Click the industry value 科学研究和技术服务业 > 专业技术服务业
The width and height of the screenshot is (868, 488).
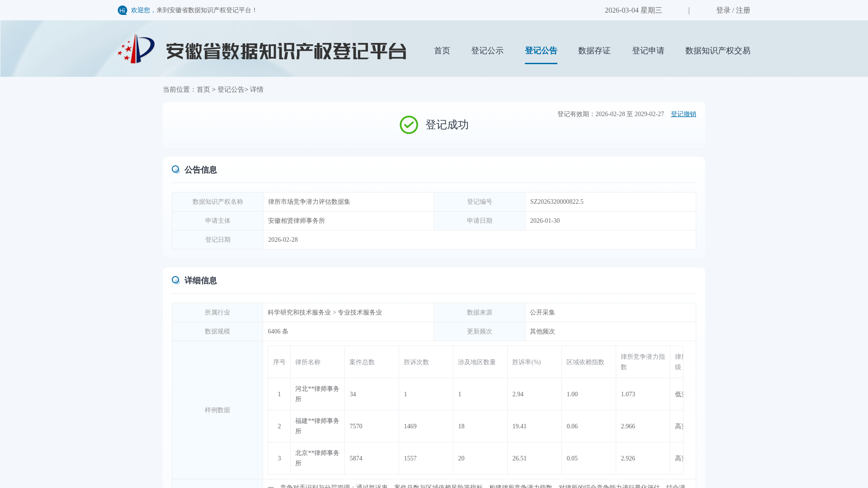[x=325, y=313]
